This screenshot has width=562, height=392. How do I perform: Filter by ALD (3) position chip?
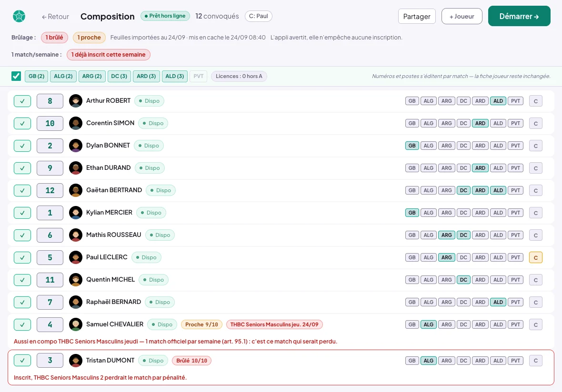pyautogui.click(x=174, y=76)
